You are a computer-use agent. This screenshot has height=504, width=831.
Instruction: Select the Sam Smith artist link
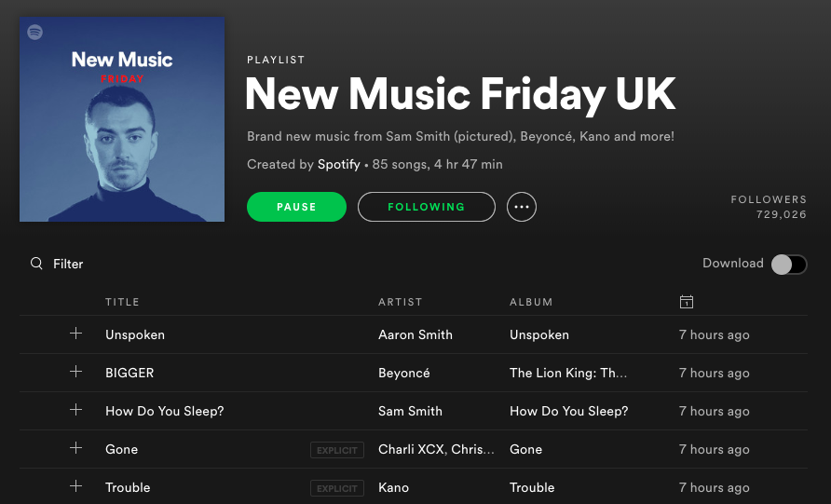point(410,411)
